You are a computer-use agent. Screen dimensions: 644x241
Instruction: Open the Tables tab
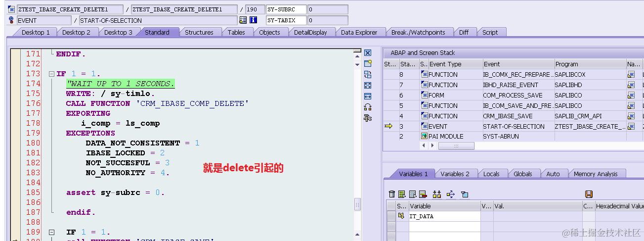(x=236, y=33)
